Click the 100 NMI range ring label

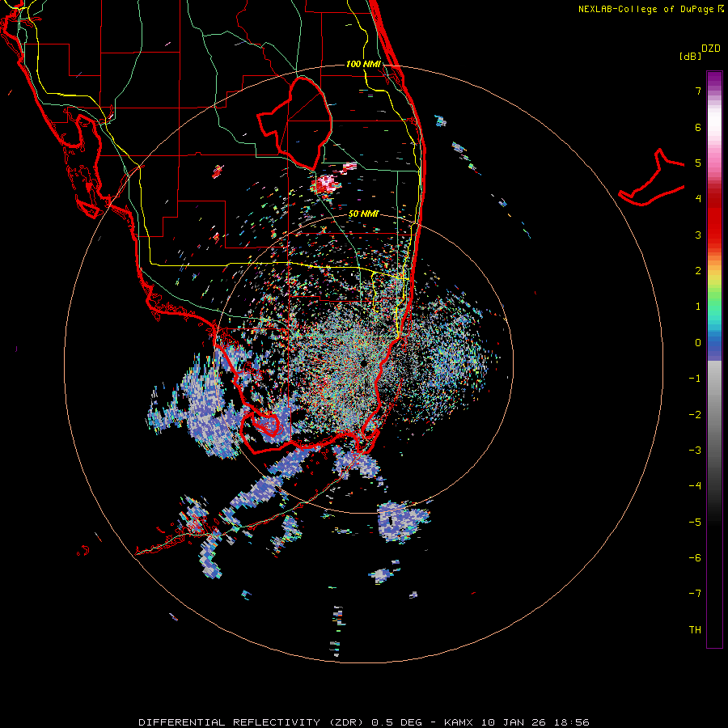point(363,64)
